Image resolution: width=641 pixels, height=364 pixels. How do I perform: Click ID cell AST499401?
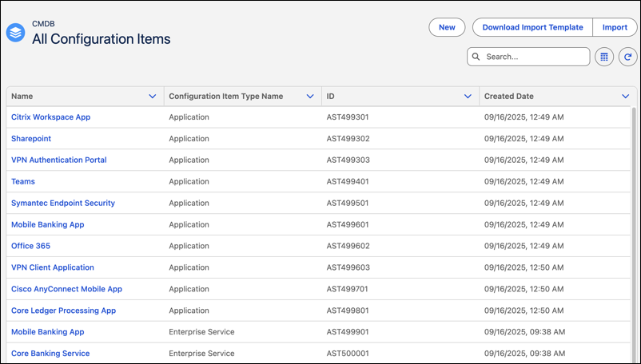[348, 181]
